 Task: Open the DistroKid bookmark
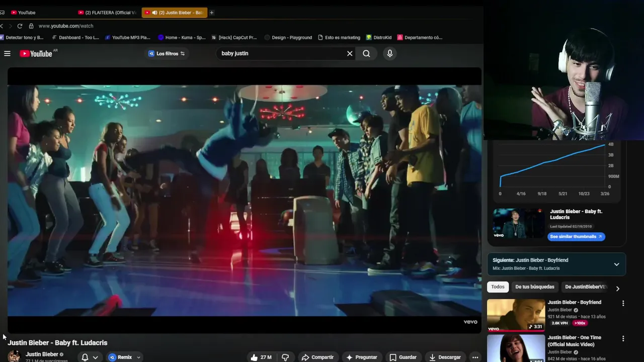[379, 37]
